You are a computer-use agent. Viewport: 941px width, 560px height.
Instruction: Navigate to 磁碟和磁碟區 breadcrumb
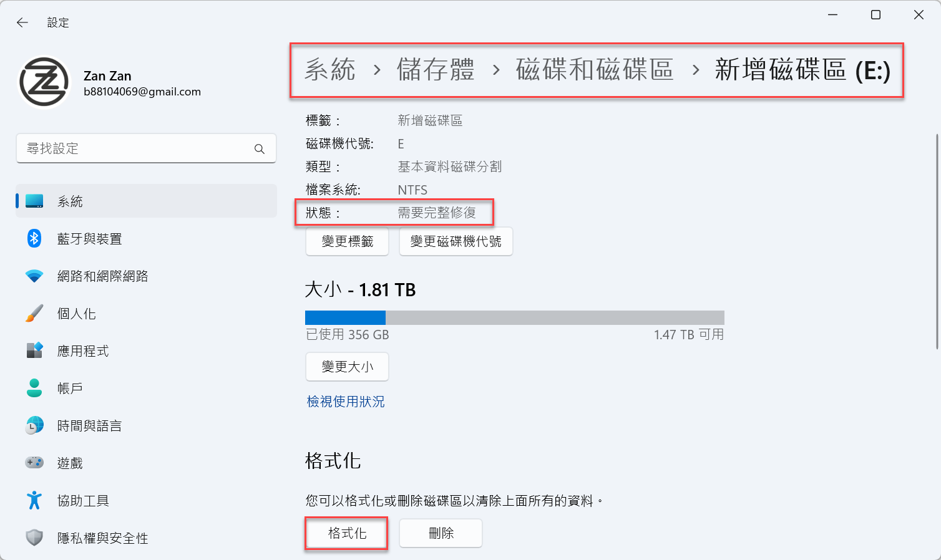595,69
